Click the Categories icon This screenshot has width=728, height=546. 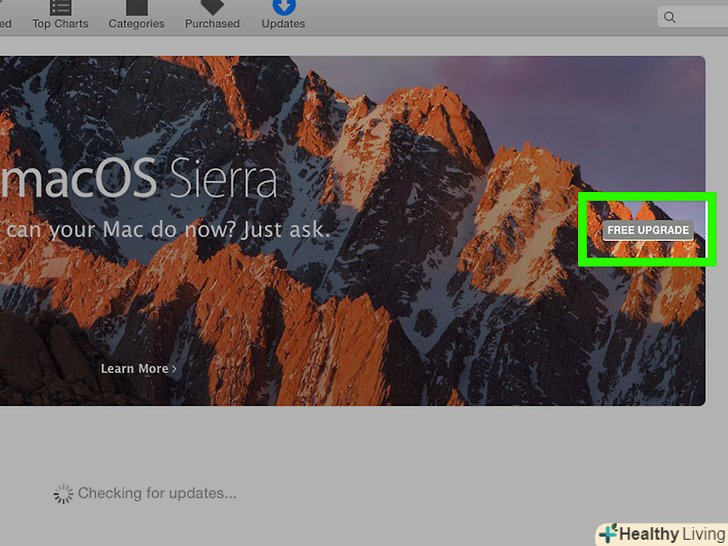pyautogui.click(x=136, y=7)
